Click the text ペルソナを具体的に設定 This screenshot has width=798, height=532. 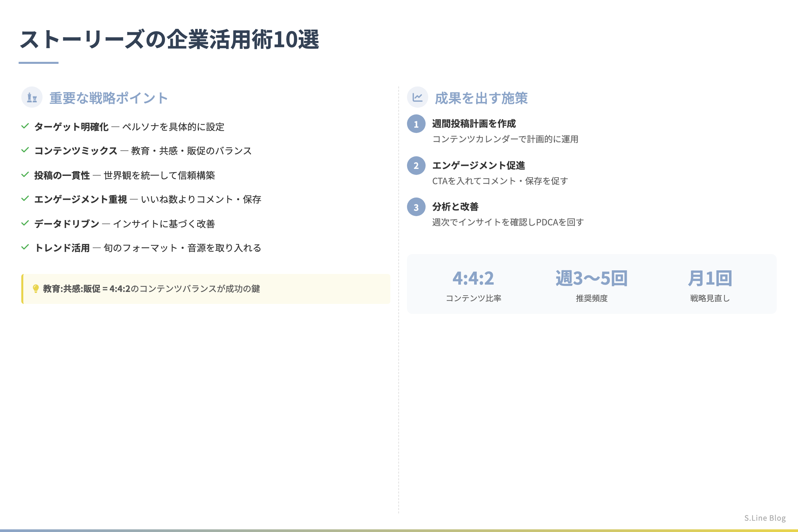(173, 127)
